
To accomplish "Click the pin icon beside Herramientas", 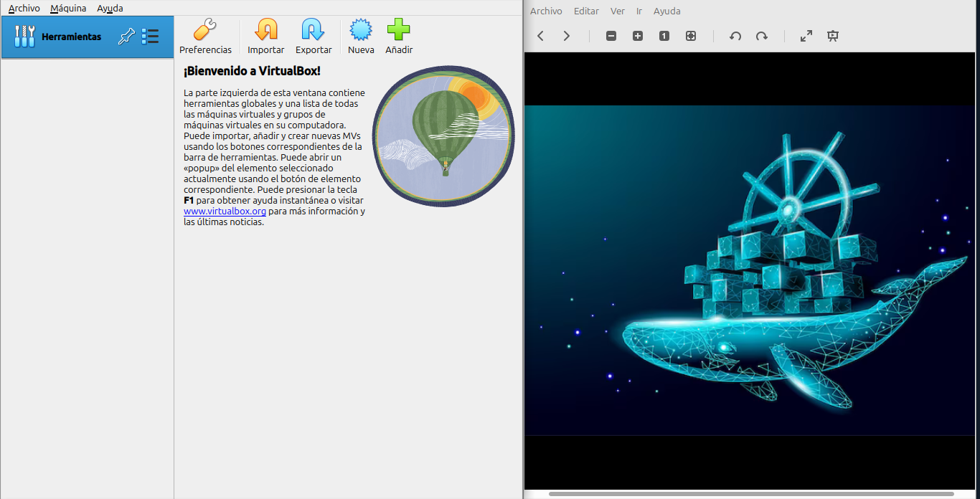I will click(126, 37).
